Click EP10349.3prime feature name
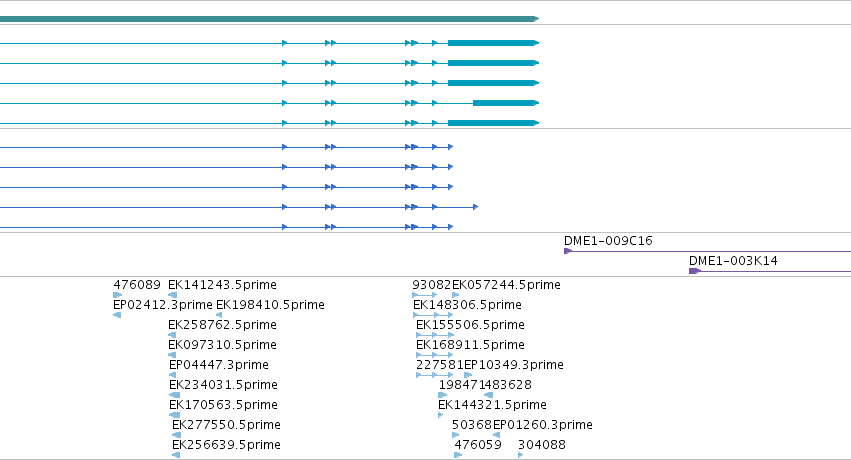 coord(513,365)
